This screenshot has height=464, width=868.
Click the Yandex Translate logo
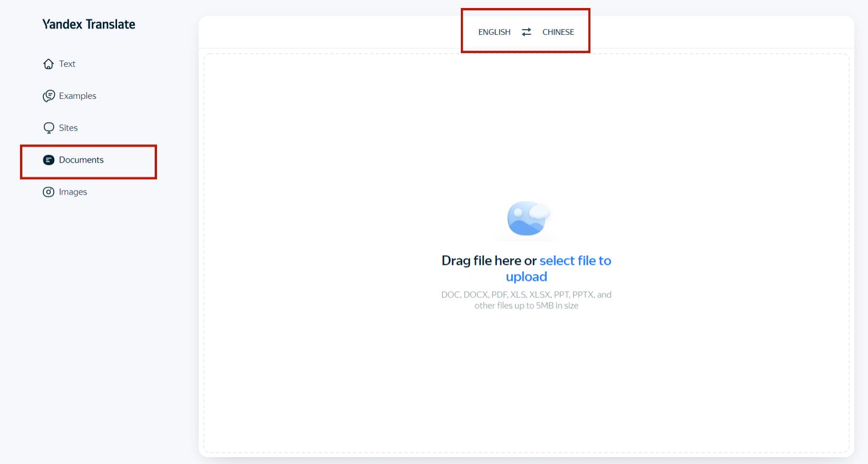tap(89, 24)
